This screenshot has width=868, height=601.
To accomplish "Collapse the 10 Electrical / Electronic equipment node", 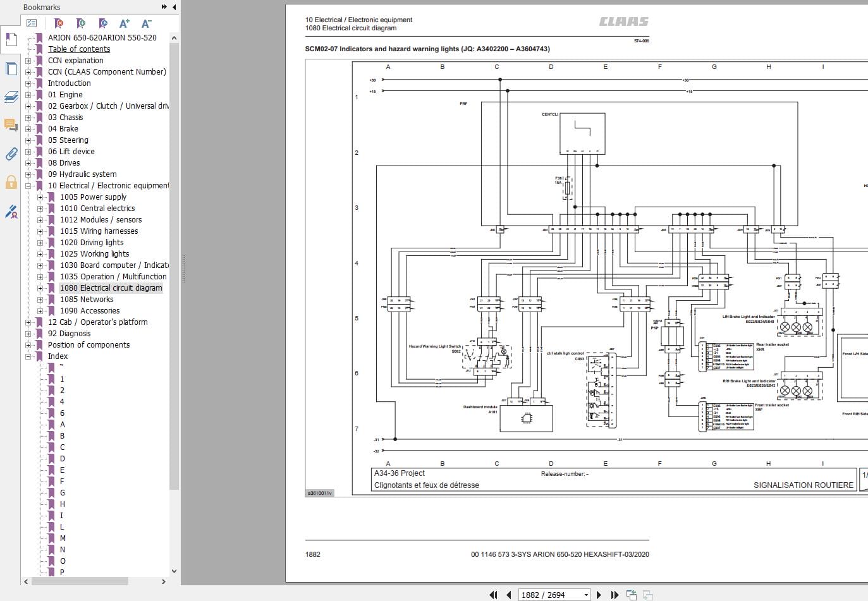I will point(28,186).
